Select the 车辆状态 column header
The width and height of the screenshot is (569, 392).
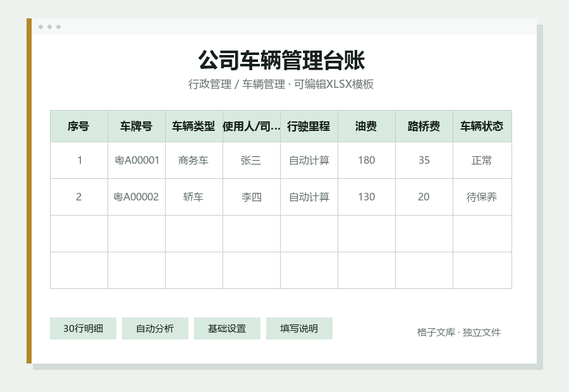[482, 126]
